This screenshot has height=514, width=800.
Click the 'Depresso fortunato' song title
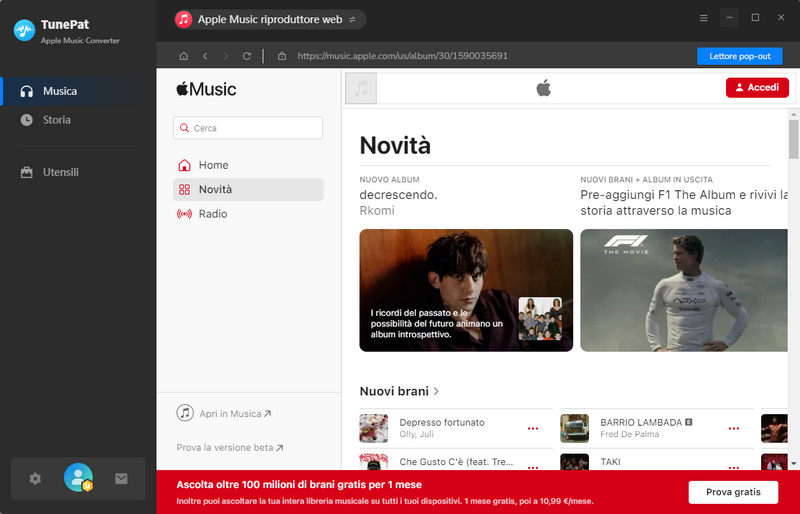tap(442, 423)
